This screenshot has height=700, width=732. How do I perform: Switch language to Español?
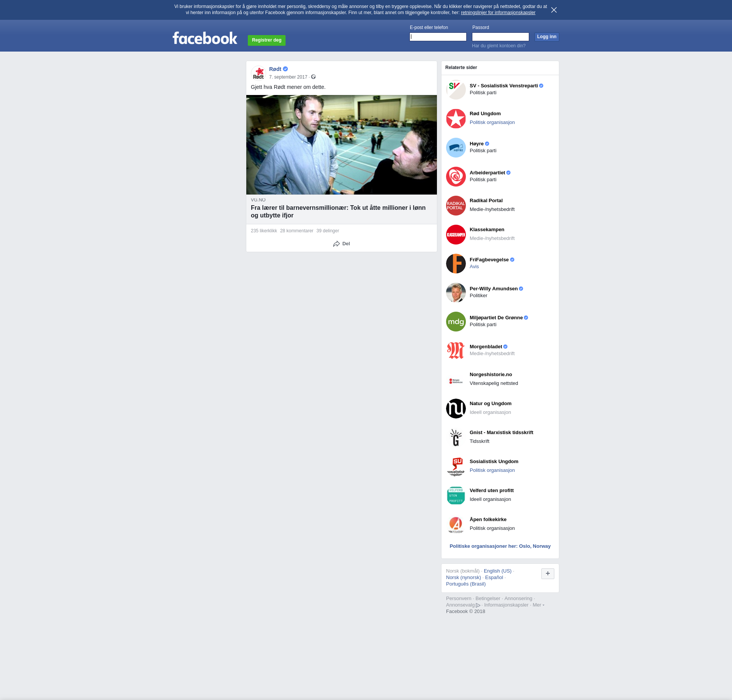pos(494,578)
